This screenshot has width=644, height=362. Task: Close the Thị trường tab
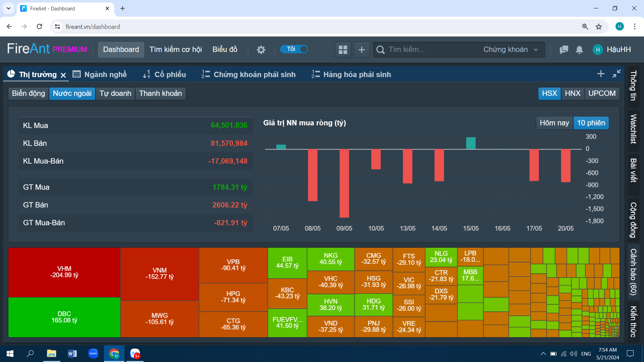coord(63,75)
